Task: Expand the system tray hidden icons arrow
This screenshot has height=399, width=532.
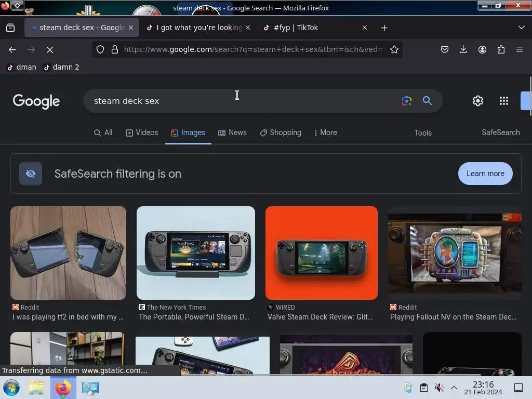Action: pyautogui.click(x=454, y=388)
